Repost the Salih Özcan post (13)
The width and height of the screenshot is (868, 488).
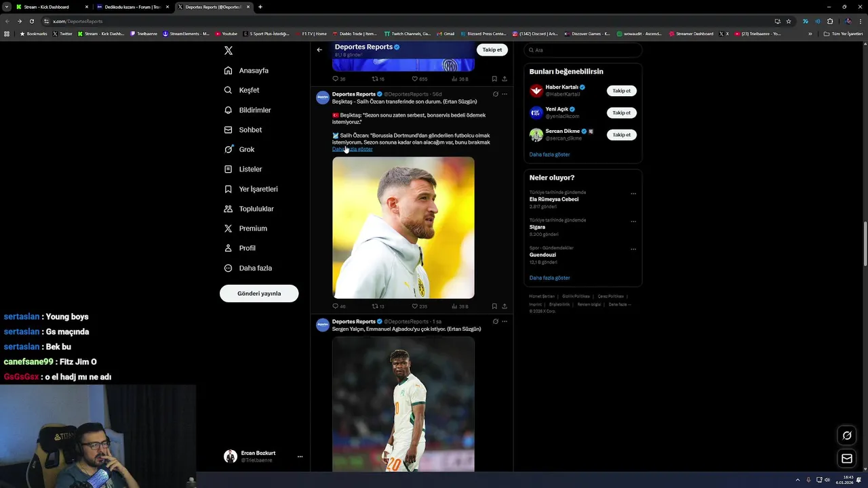pos(378,306)
